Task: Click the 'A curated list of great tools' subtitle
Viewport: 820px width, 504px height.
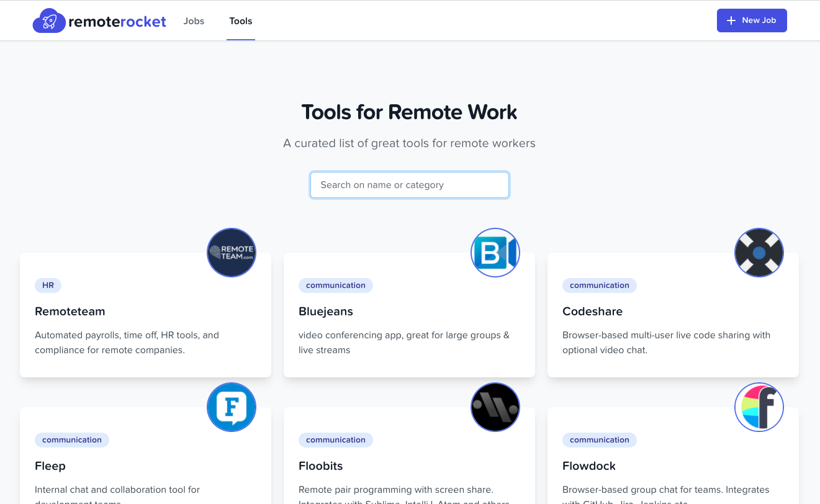Action: coord(410,143)
